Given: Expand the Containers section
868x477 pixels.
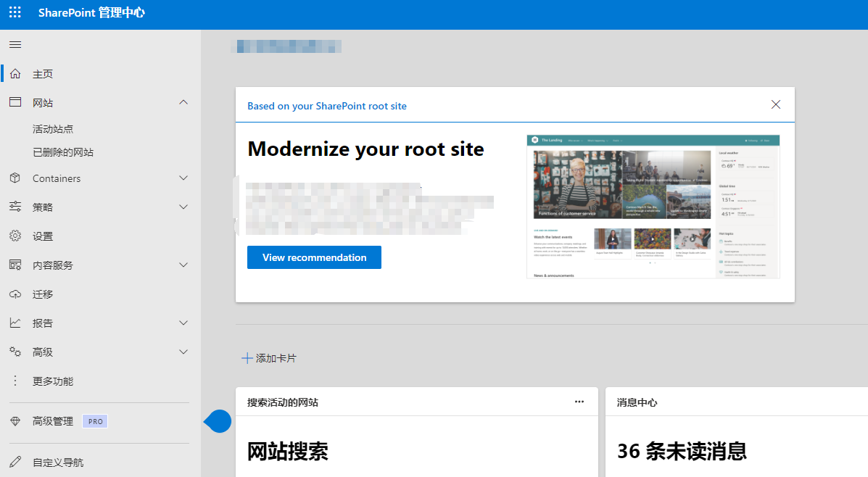Looking at the screenshot, I should 183,178.
